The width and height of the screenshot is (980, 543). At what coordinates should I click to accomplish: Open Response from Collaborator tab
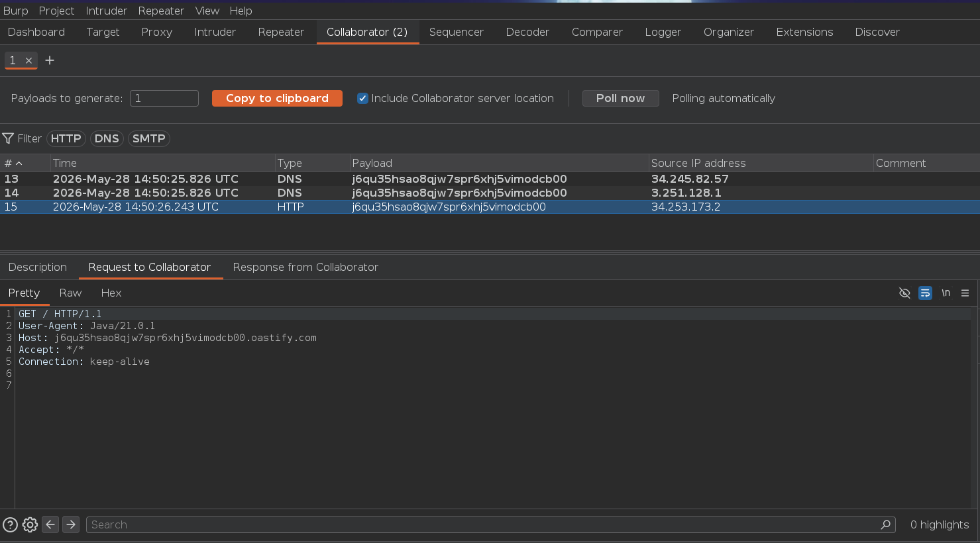[305, 267]
